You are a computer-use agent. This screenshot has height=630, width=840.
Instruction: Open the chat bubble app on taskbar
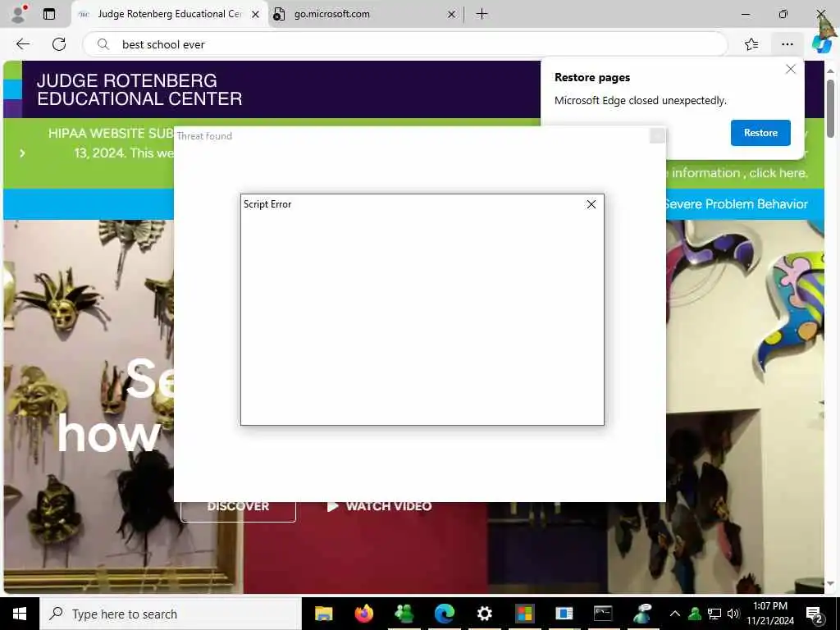(642, 614)
